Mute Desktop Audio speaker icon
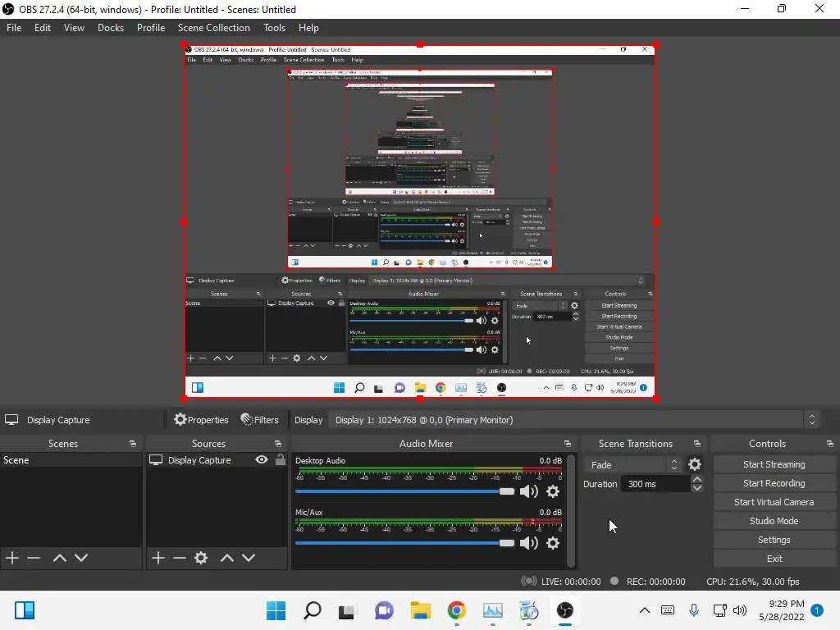Screen dimensions: 840x630 click(529, 491)
